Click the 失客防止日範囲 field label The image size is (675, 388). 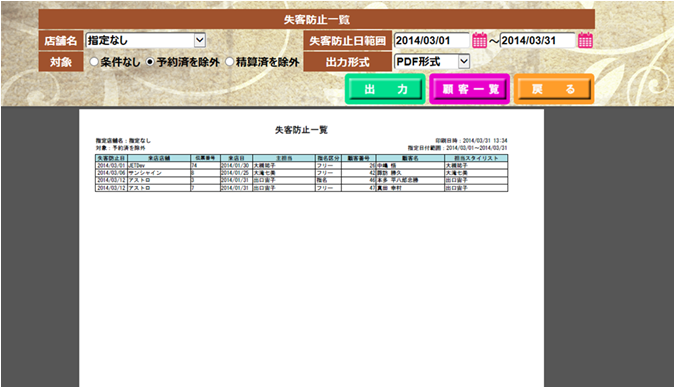[347, 41]
